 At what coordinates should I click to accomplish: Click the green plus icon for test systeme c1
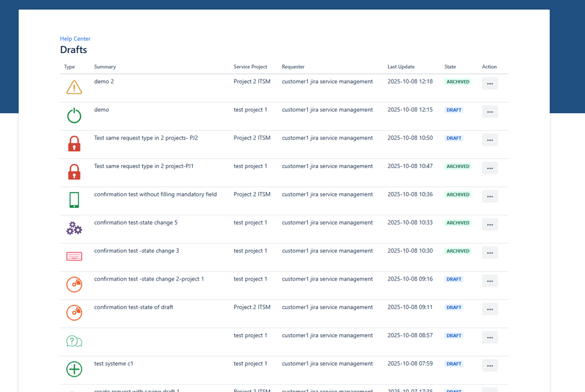click(x=74, y=369)
